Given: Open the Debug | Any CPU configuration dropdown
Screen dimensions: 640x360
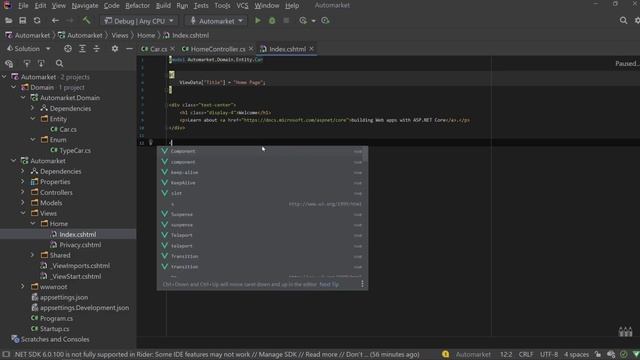Looking at the screenshot, I should pos(139,21).
